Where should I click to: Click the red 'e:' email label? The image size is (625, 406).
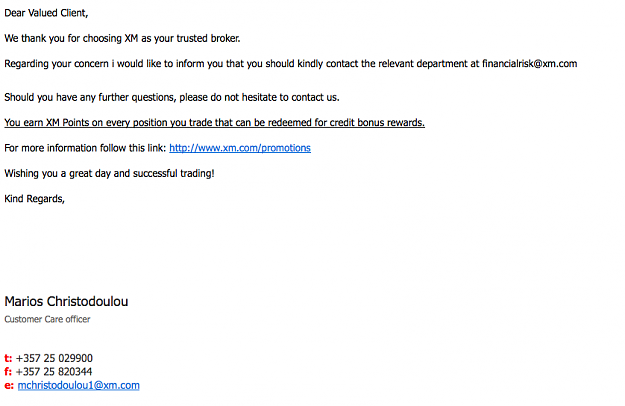click(9, 385)
